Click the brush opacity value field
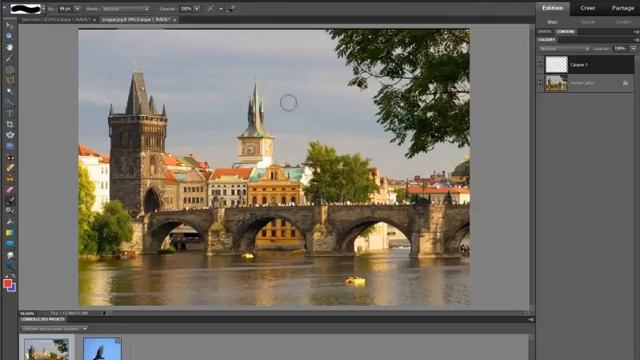This screenshot has width=640, height=360. click(x=186, y=9)
